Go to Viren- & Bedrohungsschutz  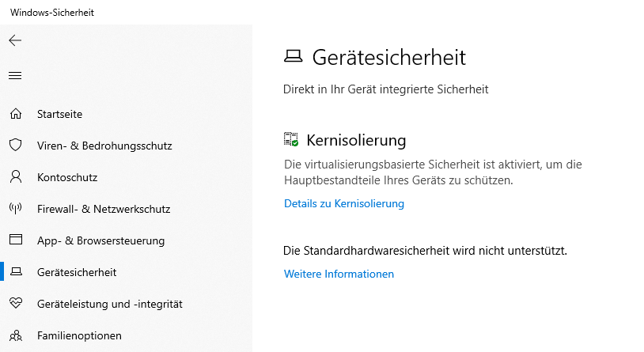(x=104, y=146)
